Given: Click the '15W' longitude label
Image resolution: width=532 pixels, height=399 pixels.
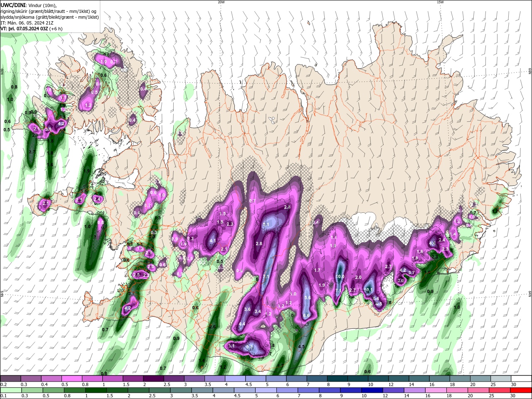Looking at the screenshot, I should pos(440,2).
